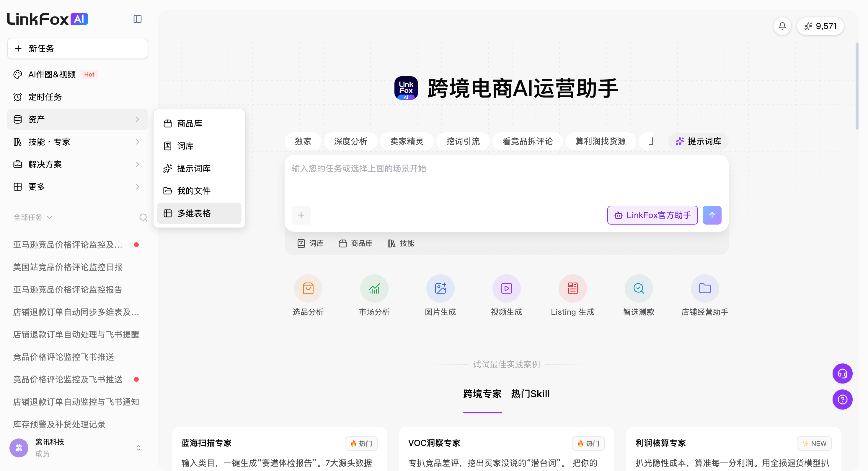Select the 深度分析 scene chip

click(x=350, y=141)
